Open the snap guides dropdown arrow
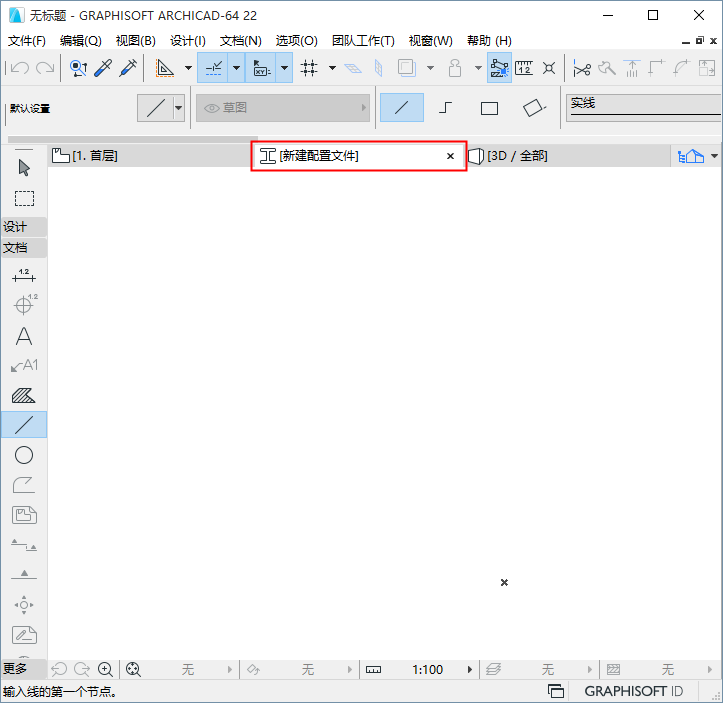Image resolution: width=723 pixels, height=703 pixels. (237, 68)
